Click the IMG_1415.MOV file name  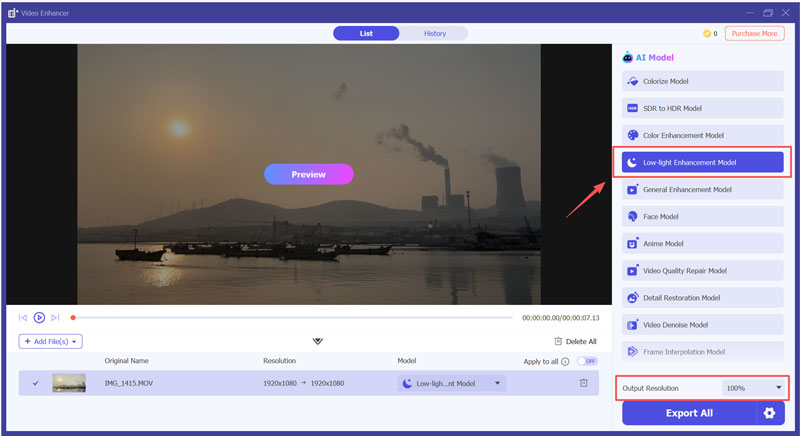[129, 383]
